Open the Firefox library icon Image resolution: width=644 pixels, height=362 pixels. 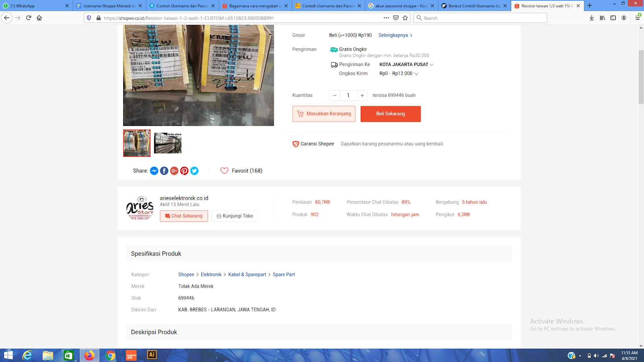[602, 18]
